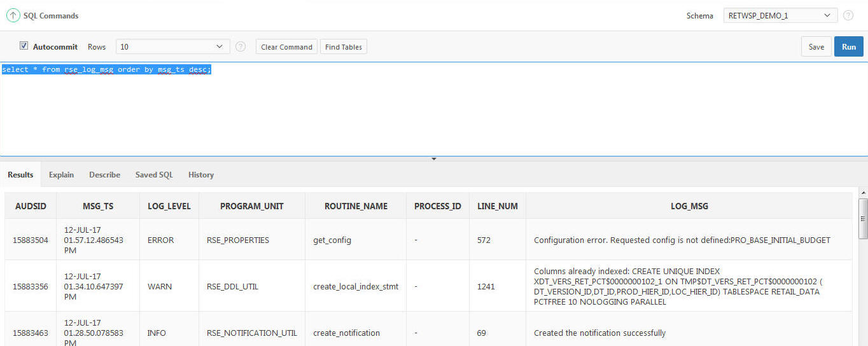Viewport: 868px width, 346px height.
Task: Open the Schema dropdown RETWSP_DEMO_1
Action: pyautogui.click(x=781, y=15)
